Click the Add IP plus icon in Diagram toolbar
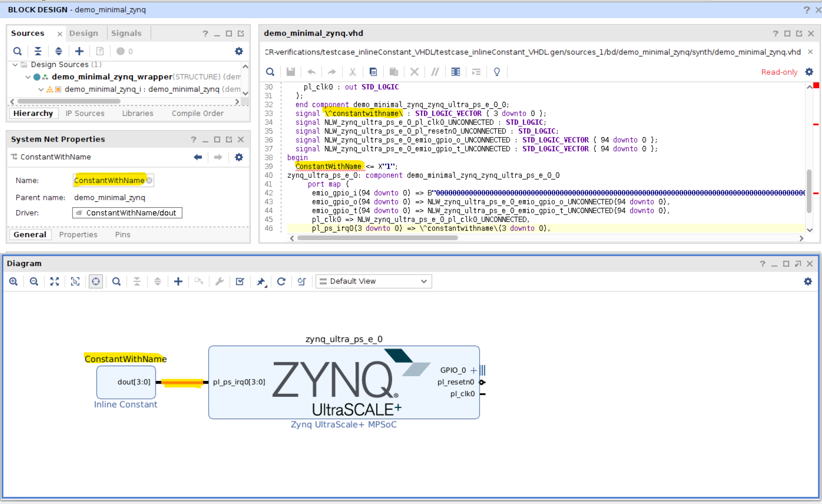 (x=178, y=281)
